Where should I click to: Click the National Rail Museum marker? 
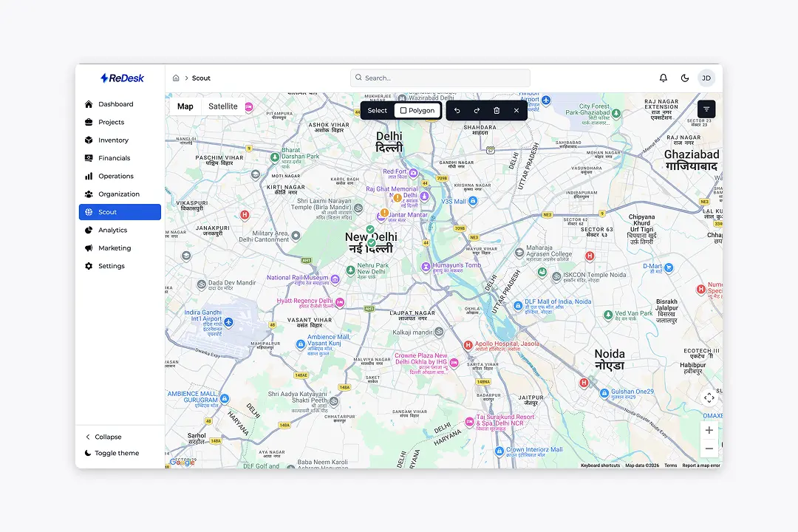(335, 279)
